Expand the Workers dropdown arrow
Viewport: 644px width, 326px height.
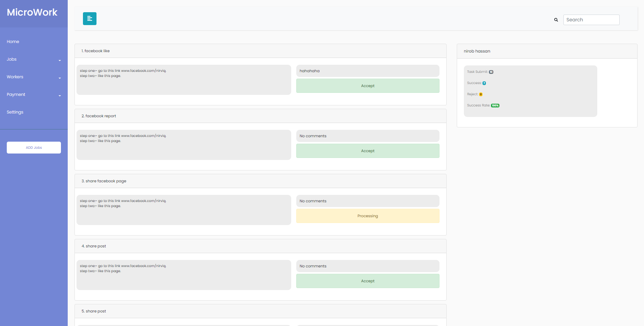pos(60,78)
